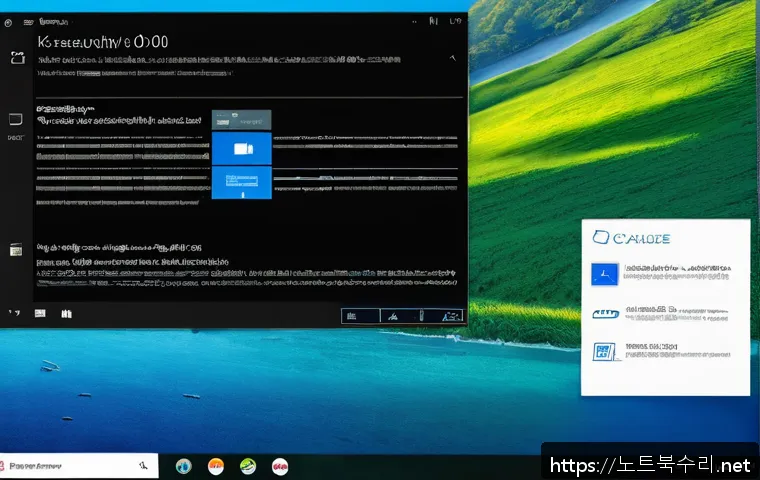Select the monitor icon in the dark window's sidebar
Screen dimensions: 760x480
tap(16, 119)
